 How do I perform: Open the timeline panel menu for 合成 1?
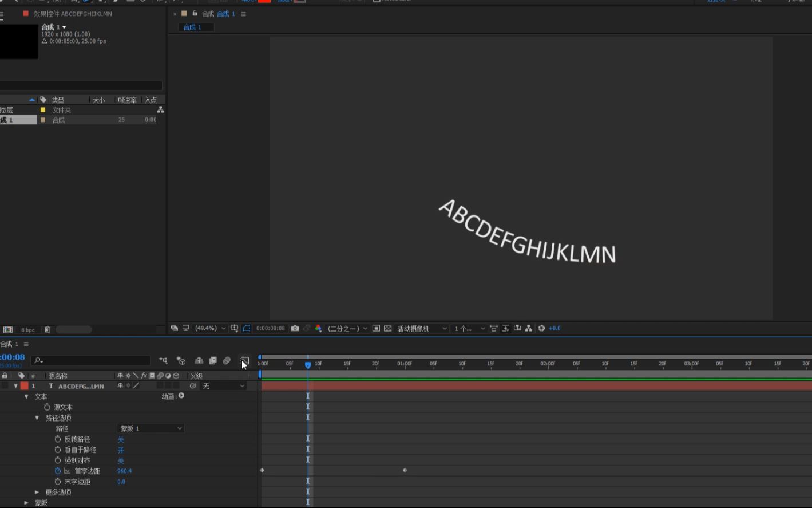pyautogui.click(x=26, y=344)
